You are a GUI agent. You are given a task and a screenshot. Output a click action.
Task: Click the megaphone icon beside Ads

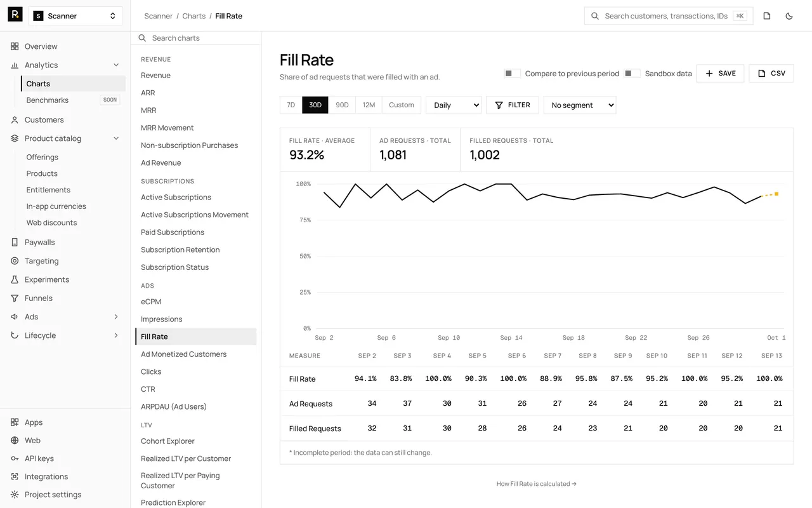pos(15,317)
